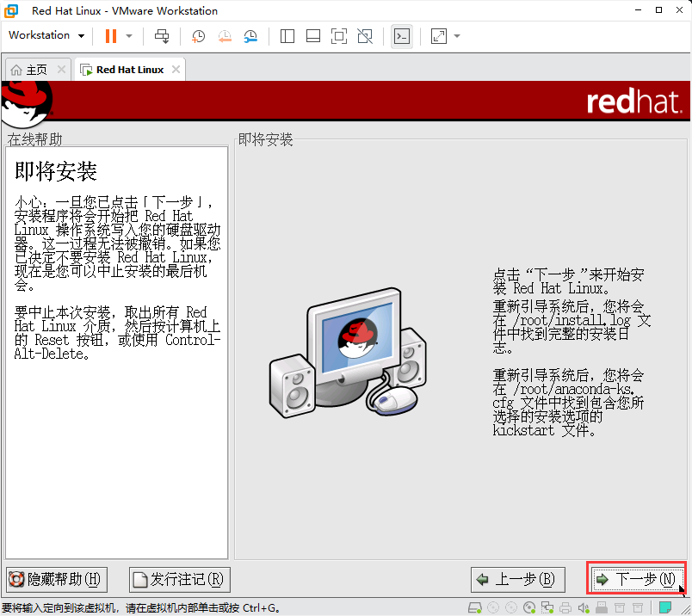692x616 pixels.
Task: Pause the virtual machine
Action: tap(111, 36)
